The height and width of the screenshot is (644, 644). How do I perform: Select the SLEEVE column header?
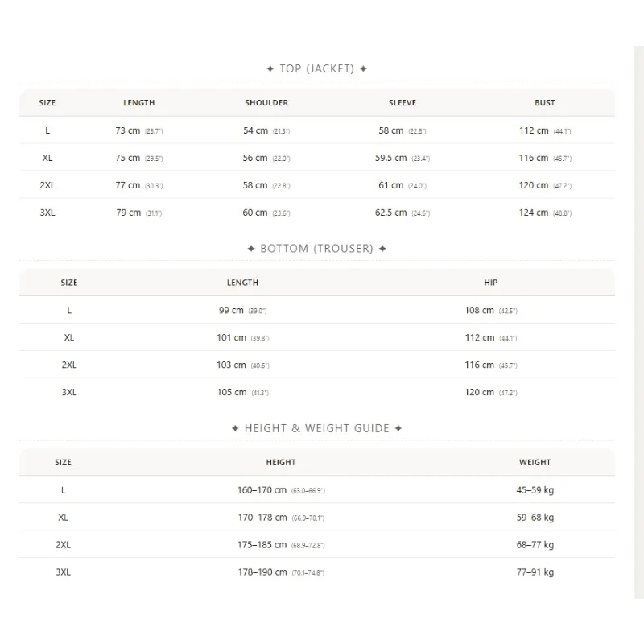click(402, 103)
